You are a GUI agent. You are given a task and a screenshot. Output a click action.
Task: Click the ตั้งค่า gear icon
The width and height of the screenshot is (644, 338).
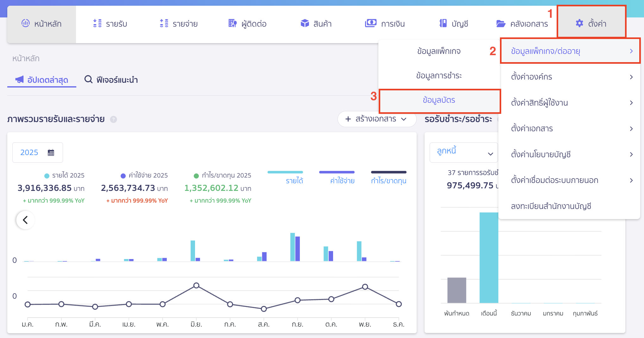click(579, 23)
